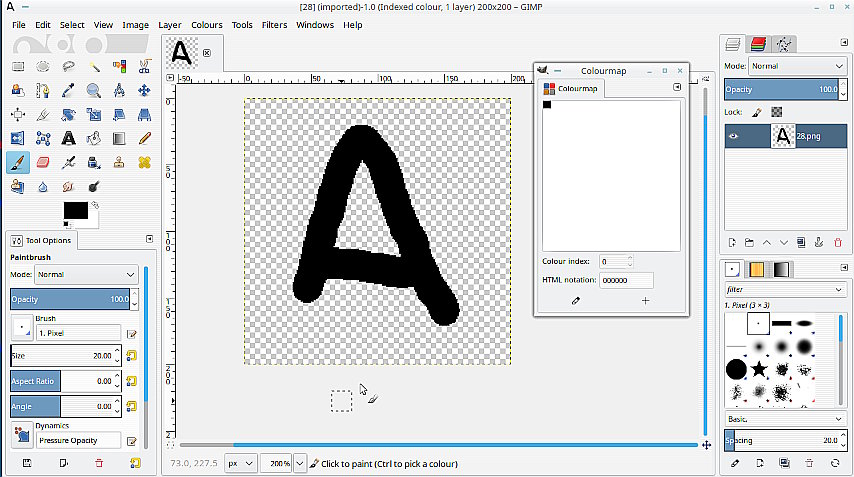
Task: Create a new layer
Action: coord(732,243)
